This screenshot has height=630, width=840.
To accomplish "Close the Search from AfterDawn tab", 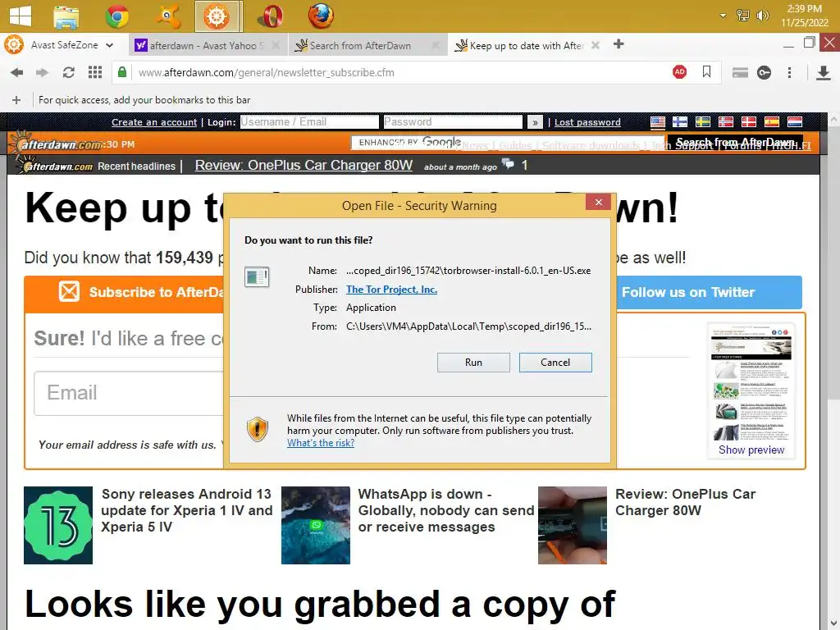I will [436, 46].
